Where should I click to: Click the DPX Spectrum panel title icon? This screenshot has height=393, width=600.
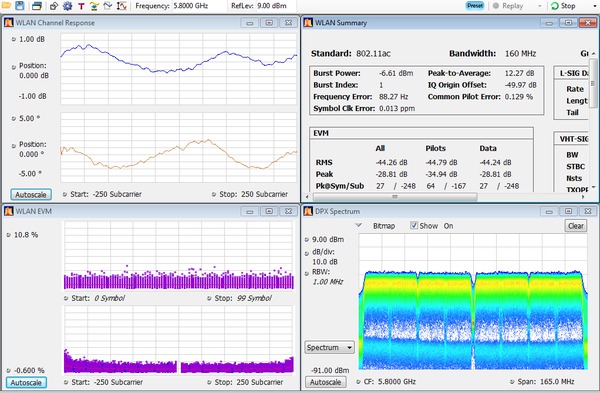tap(308, 211)
